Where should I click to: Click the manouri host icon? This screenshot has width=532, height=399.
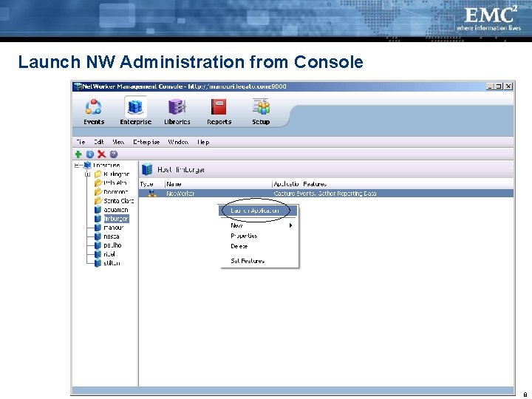98,228
